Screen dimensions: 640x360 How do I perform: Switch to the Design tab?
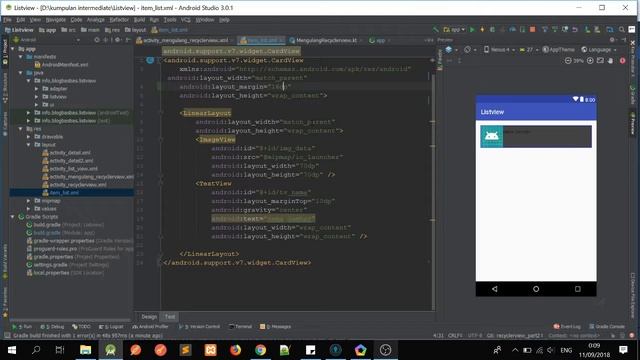pyautogui.click(x=149, y=317)
